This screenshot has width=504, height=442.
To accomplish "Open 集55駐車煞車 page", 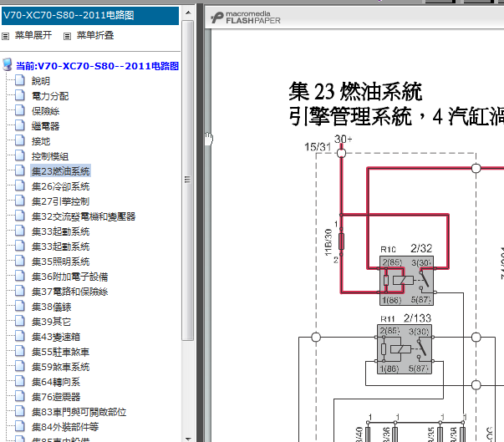I will coord(60,352).
